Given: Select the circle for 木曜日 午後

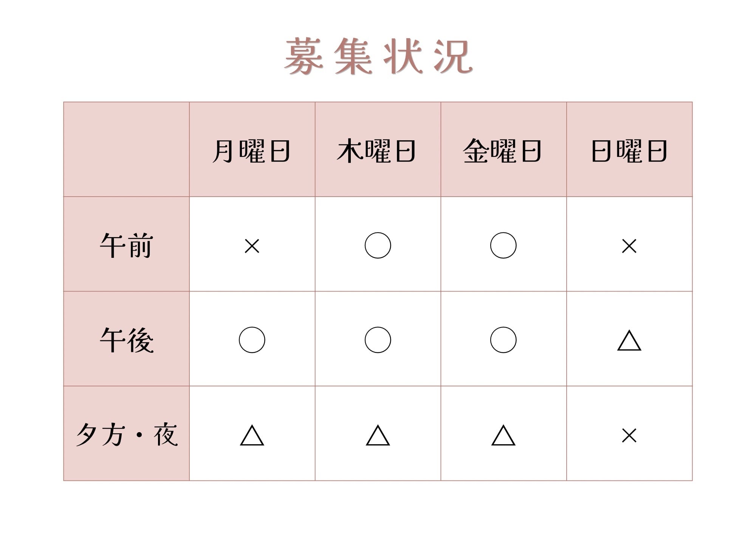Looking at the screenshot, I should point(378,340).
